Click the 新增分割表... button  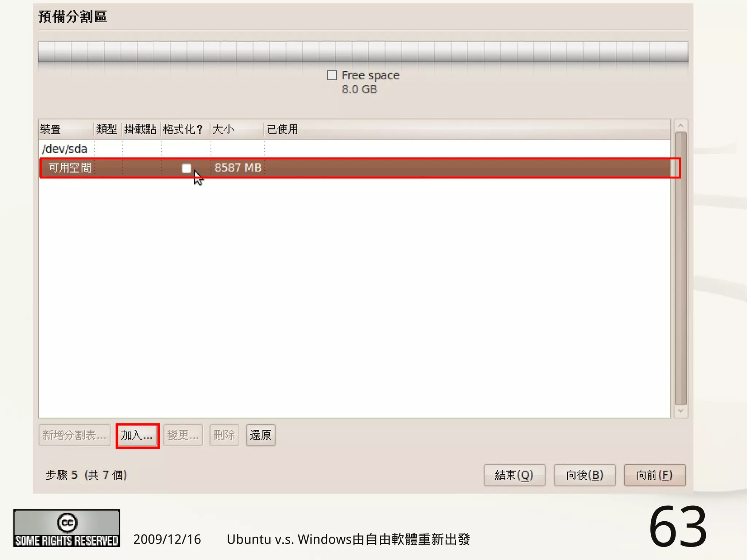pos(74,435)
